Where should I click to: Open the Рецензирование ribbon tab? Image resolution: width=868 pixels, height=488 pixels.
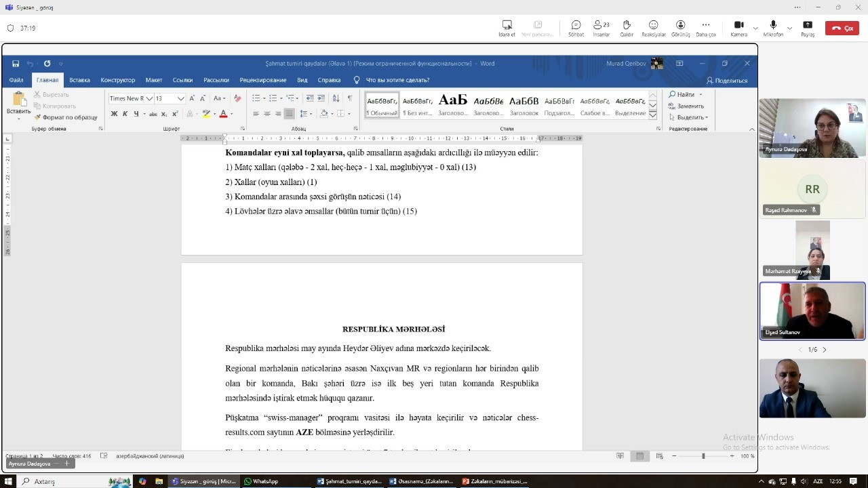point(262,80)
